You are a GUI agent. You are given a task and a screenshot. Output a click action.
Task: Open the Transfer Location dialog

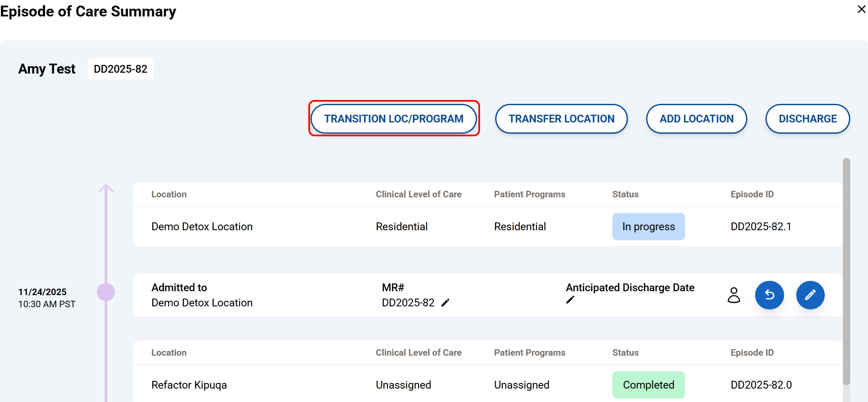coord(561,119)
